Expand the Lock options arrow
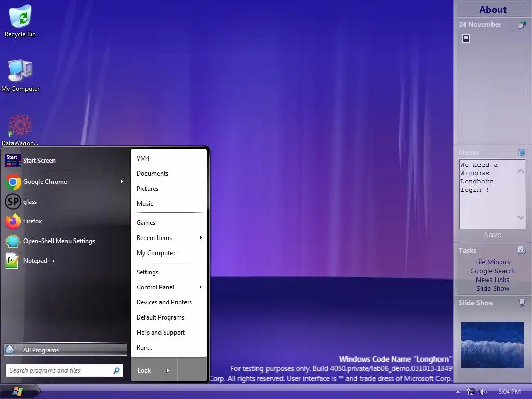The image size is (532, 399). (168, 370)
